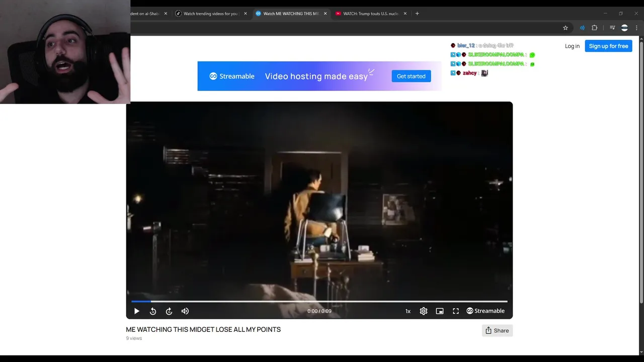Viewport: 644px width, 362px height.
Task: Close the Watch ME WATCHING THIS tab
Action: (325, 14)
